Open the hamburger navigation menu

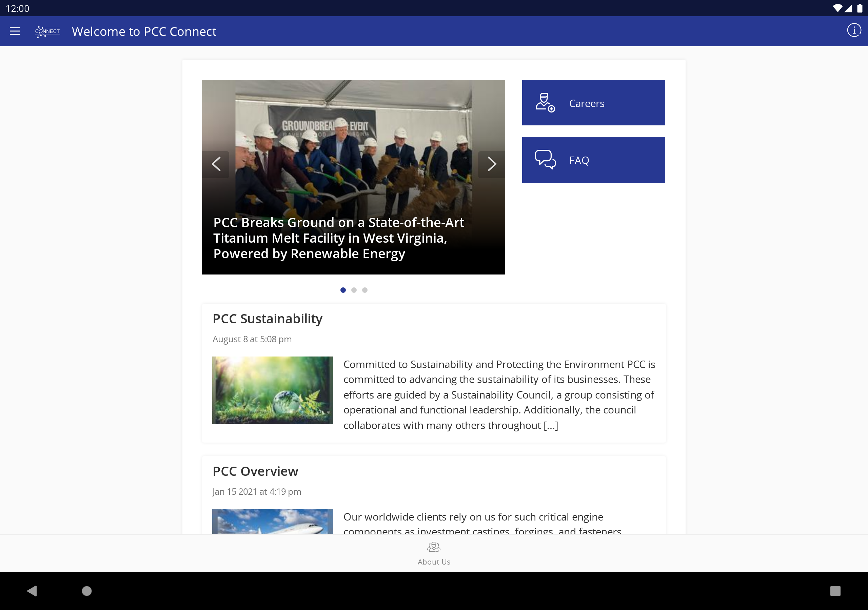[15, 31]
